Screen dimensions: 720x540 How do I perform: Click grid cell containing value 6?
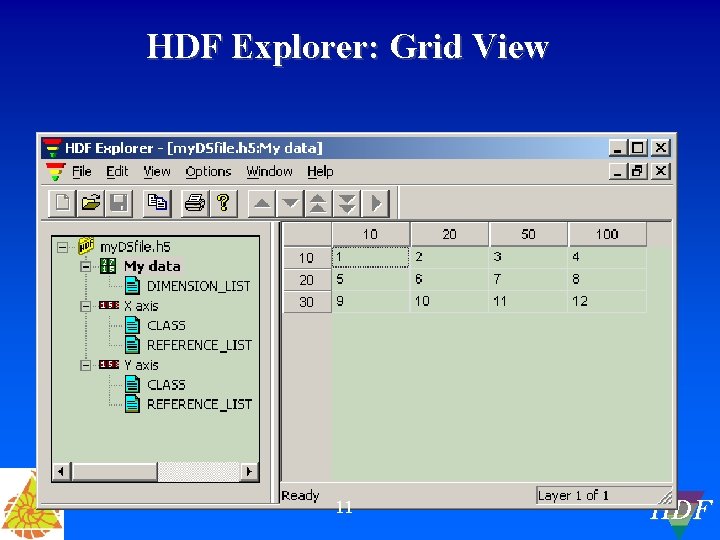coord(450,280)
